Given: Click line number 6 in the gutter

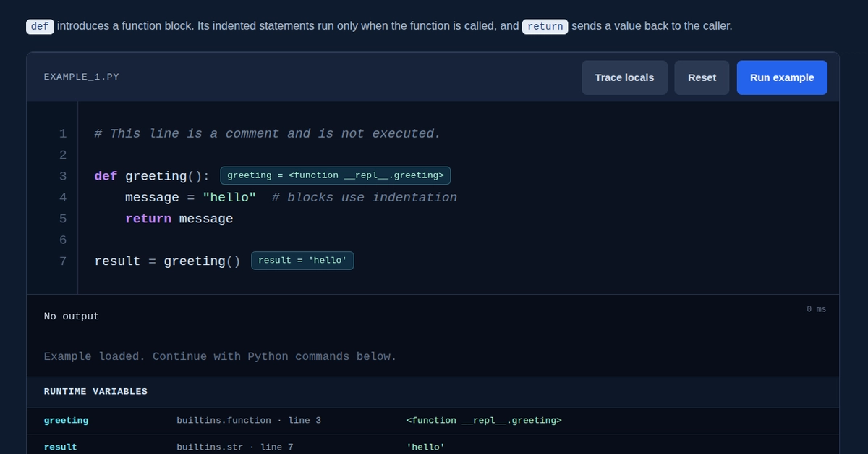Looking at the screenshot, I should [63, 240].
